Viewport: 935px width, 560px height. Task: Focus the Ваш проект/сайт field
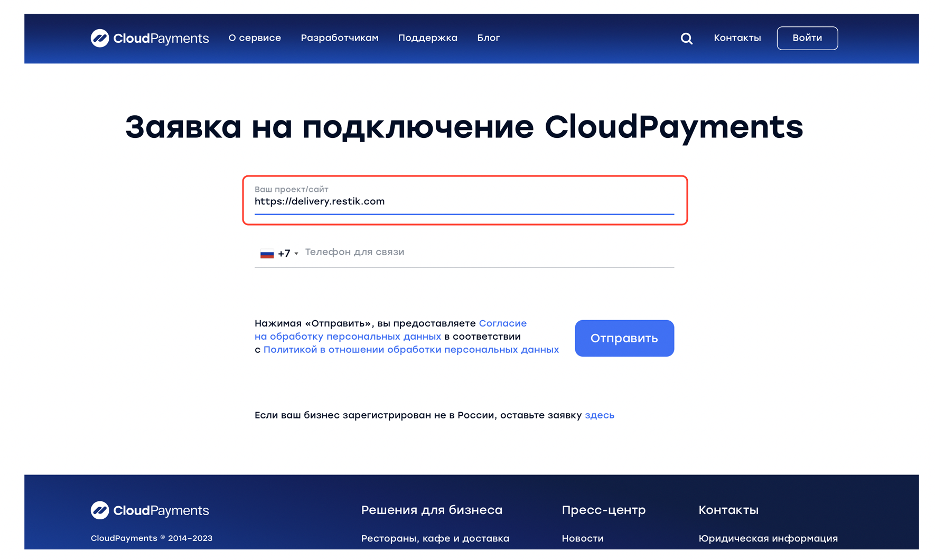464,200
